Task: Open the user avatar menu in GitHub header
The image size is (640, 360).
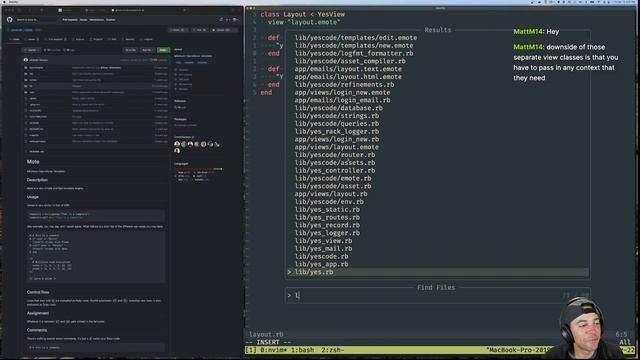Action: pyautogui.click(x=236, y=20)
